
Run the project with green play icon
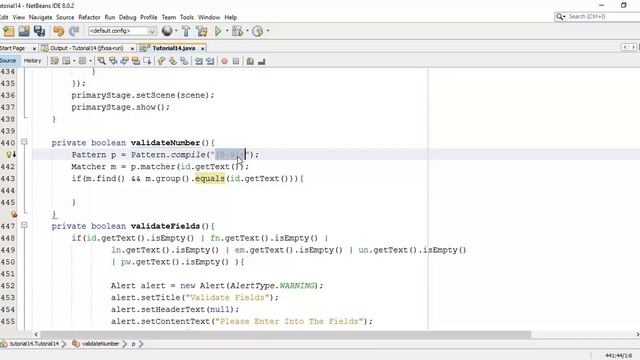tap(218, 31)
